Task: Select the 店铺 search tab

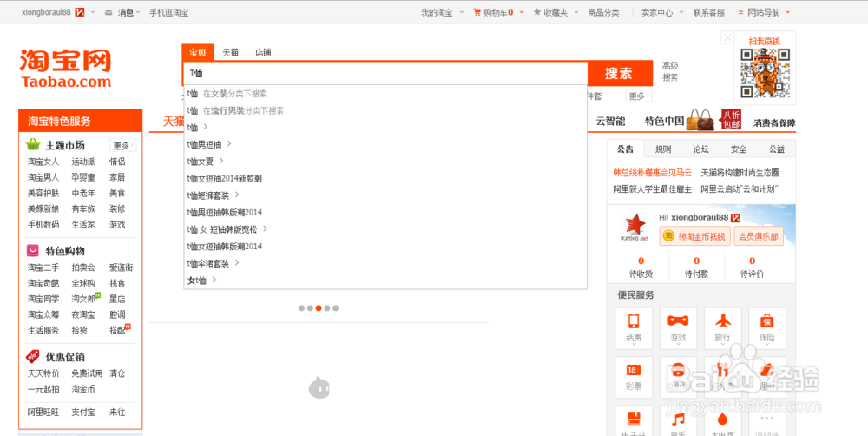Action: click(x=263, y=53)
